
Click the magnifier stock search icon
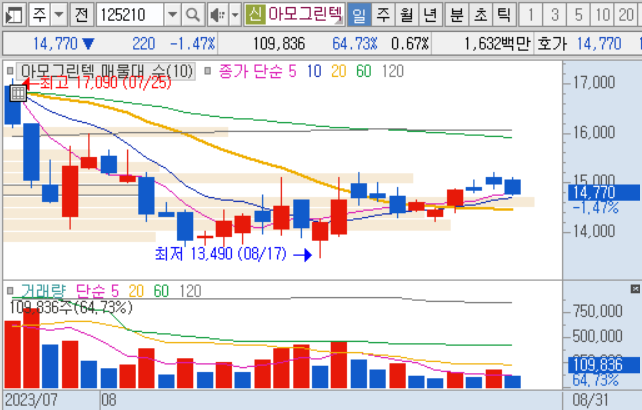pos(192,15)
